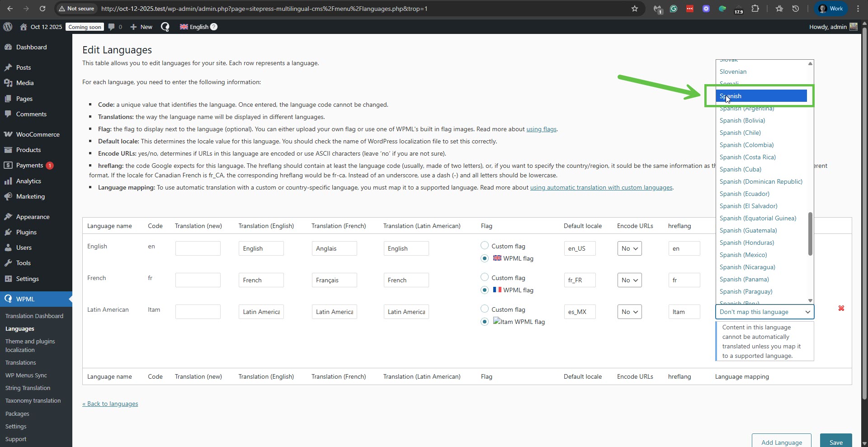The image size is (868, 447).
Task: Open Encode URLs dropdown for French row
Action: 629,280
